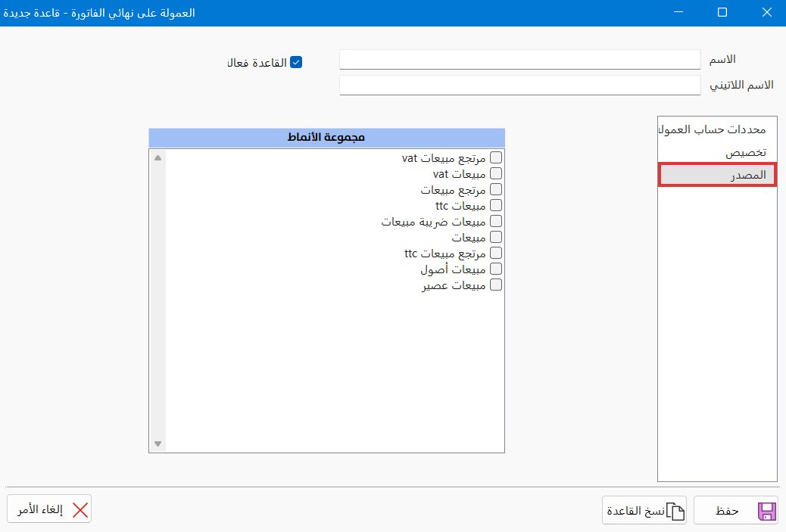Image resolution: width=786 pixels, height=532 pixels.
Task: Click the list scroll down arrow
Action: tap(158, 443)
